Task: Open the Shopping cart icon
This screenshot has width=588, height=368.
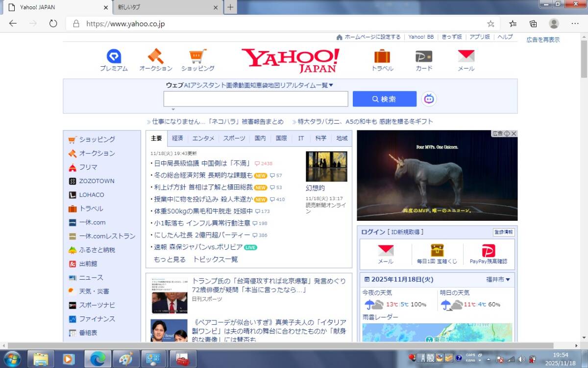Action: pos(198,56)
